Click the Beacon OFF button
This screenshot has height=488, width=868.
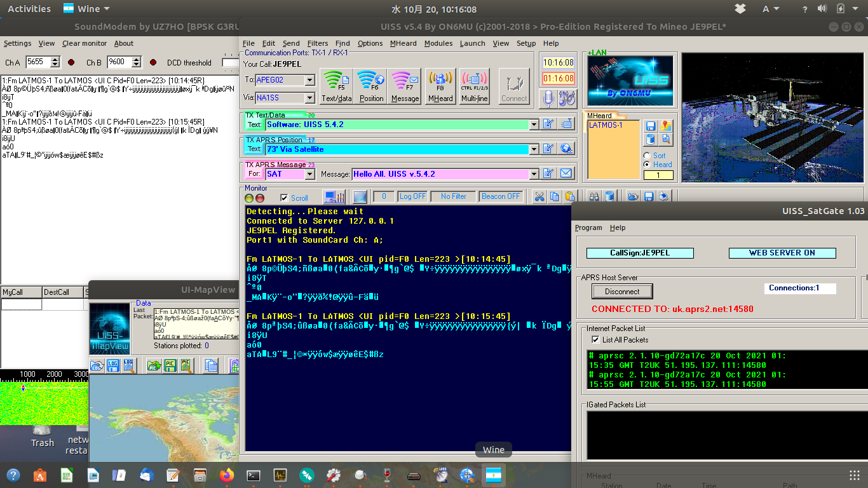501,196
